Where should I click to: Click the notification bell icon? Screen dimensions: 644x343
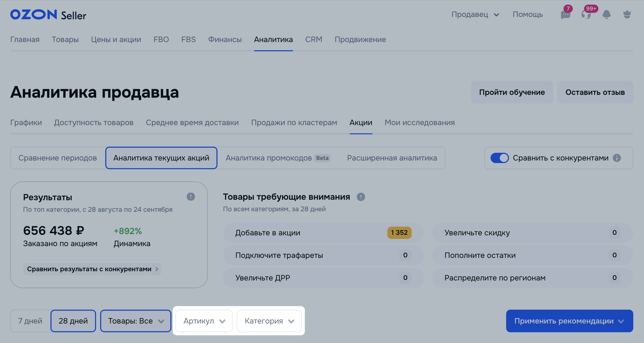606,15
